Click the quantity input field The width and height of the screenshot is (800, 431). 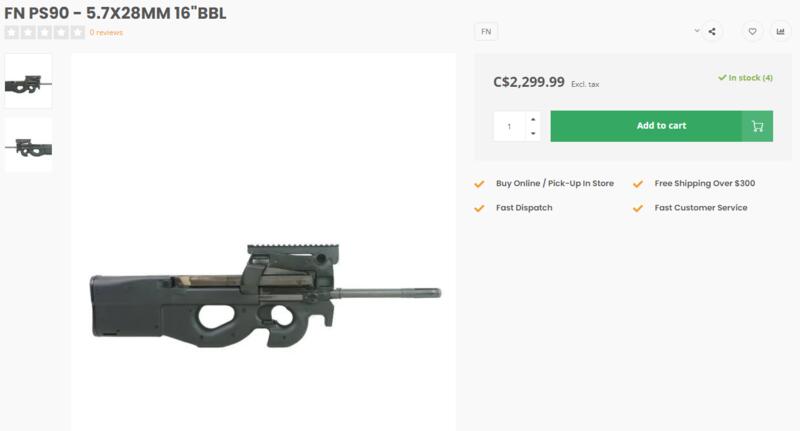coord(509,126)
